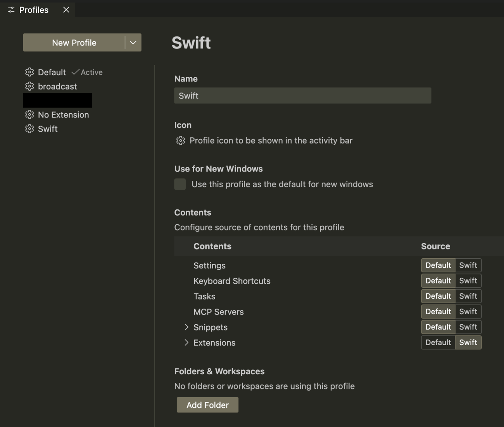This screenshot has width=504, height=427.
Task: Set MCP Servers source to Default
Action: pos(438,311)
